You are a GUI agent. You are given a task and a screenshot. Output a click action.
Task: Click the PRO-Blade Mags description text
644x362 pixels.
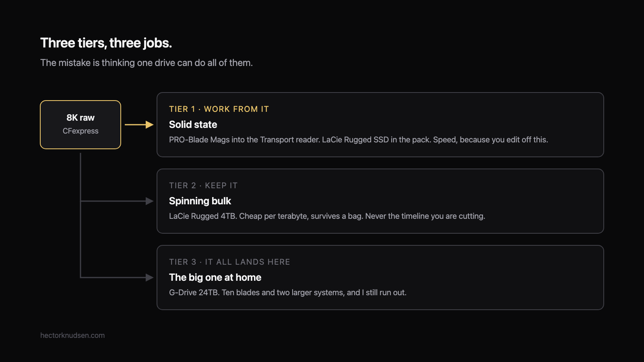tap(359, 140)
